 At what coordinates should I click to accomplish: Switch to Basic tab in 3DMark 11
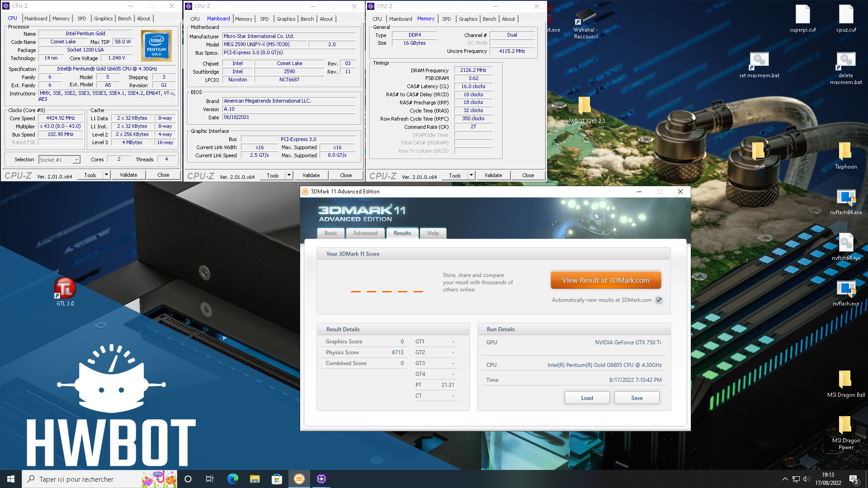tap(330, 233)
